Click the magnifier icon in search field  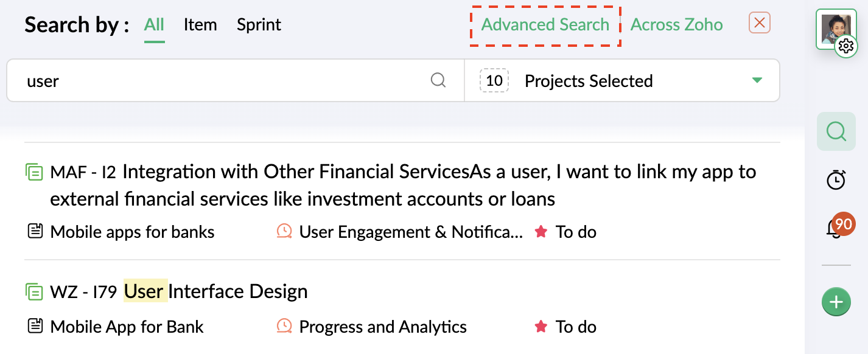438,80
